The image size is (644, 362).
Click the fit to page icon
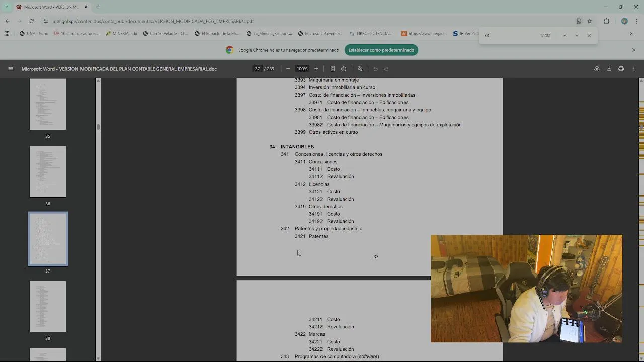[x=333, y=69]
